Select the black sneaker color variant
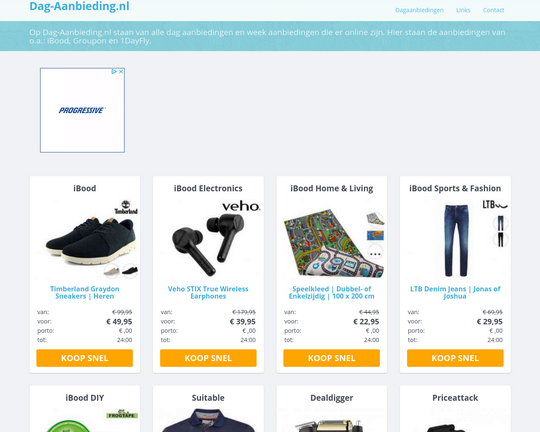The width and height of the screenshot is (540, 432). pyautogui.click(x=130, y=271)
